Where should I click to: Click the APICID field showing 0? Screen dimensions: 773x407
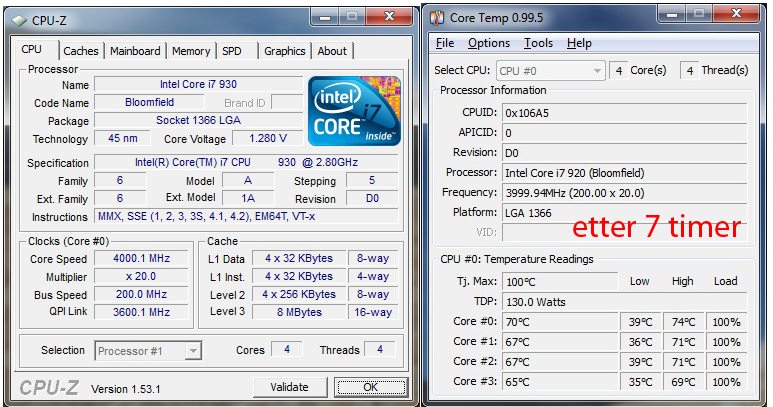coord(625,133)
